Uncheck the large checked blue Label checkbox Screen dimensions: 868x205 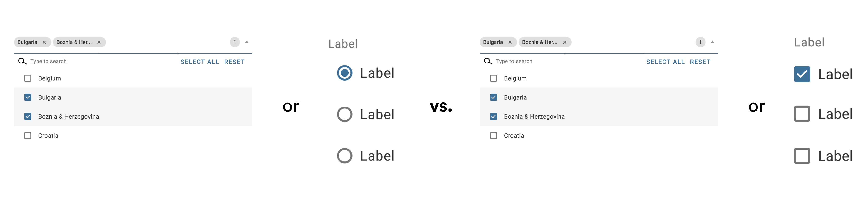click(802, 74)
